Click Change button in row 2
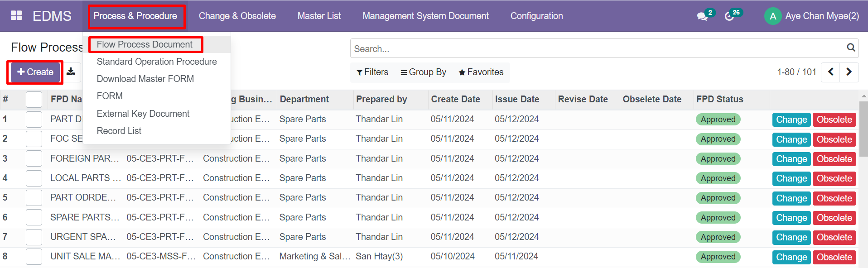This screenshot has height=268, width=868. 791,139
